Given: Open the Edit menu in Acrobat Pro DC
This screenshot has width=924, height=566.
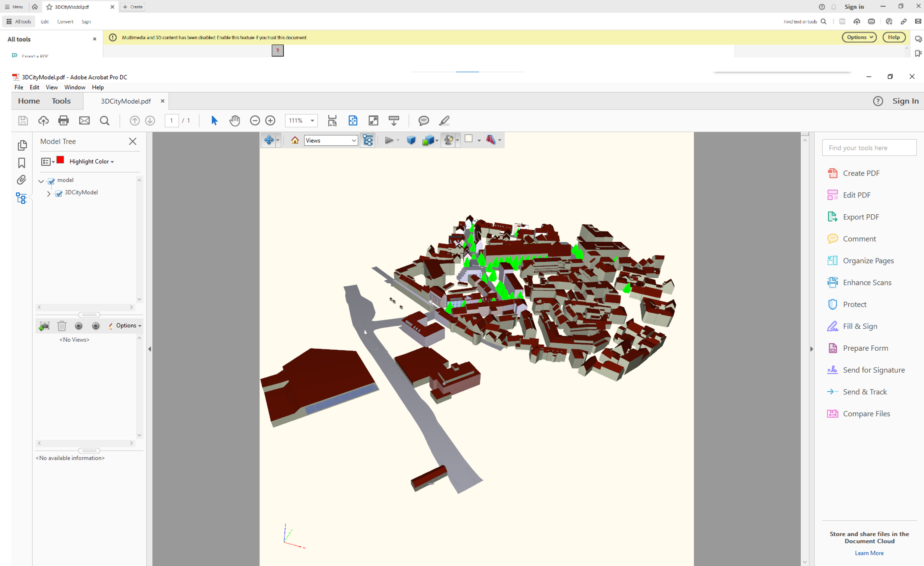Looking at the screenshot, I should click(x=35, y=87).
